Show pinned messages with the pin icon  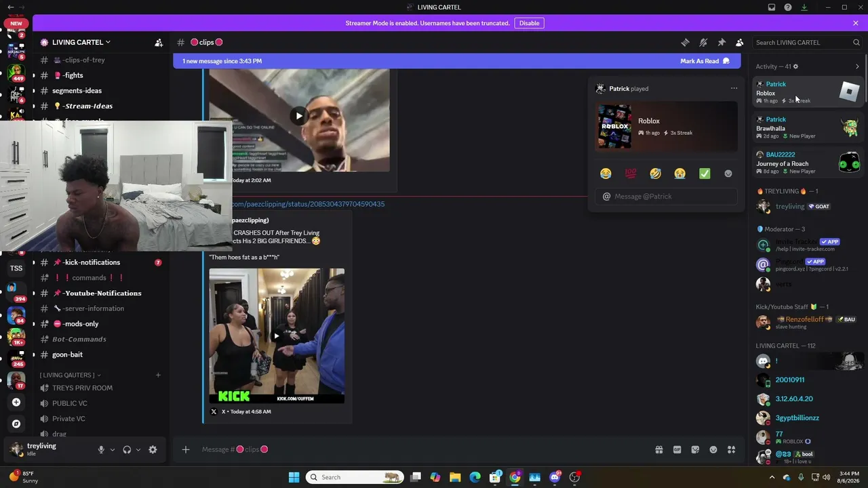click(722, 42)
